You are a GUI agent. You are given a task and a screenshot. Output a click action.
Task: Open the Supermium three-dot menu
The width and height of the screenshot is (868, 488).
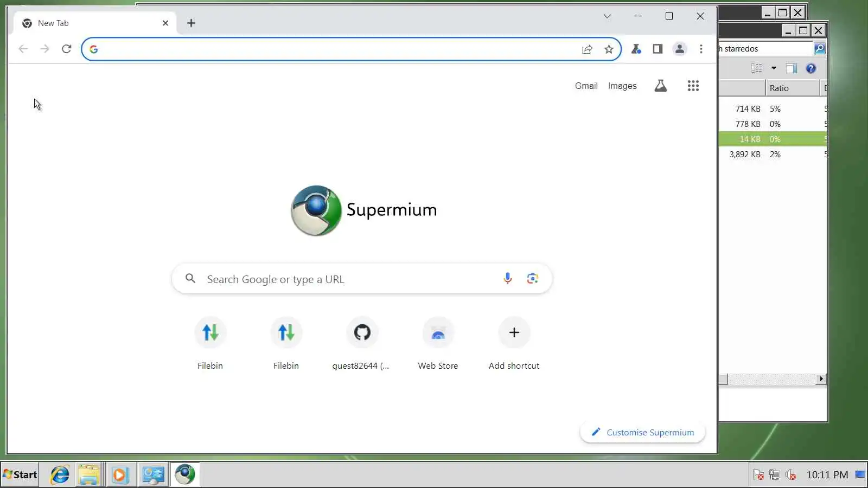pyautogui.click(x=701, y=49)
